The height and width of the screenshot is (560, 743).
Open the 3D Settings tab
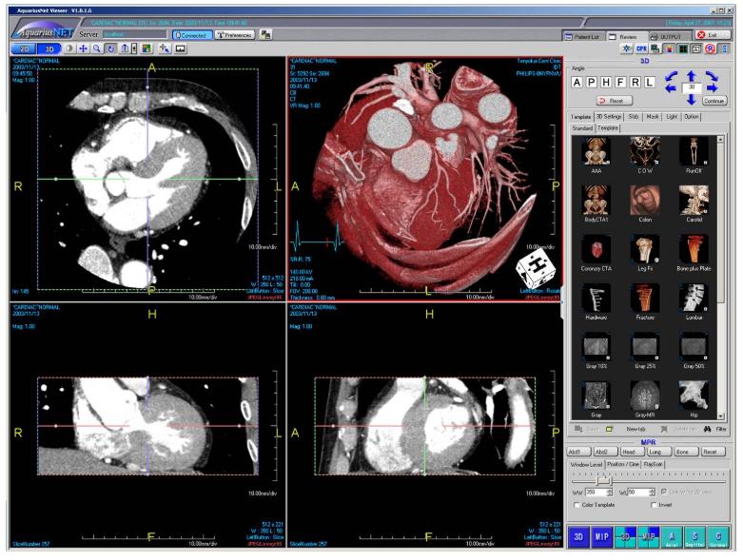610,116
